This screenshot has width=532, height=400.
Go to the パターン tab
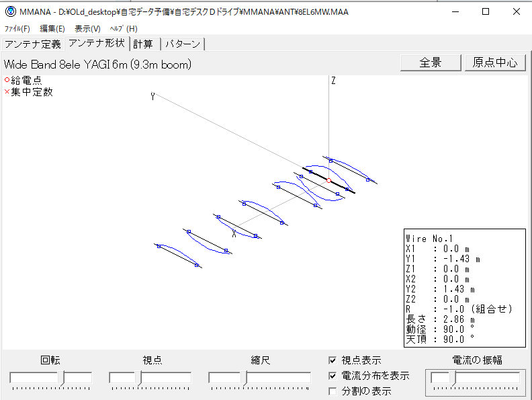tap(183, 44)
